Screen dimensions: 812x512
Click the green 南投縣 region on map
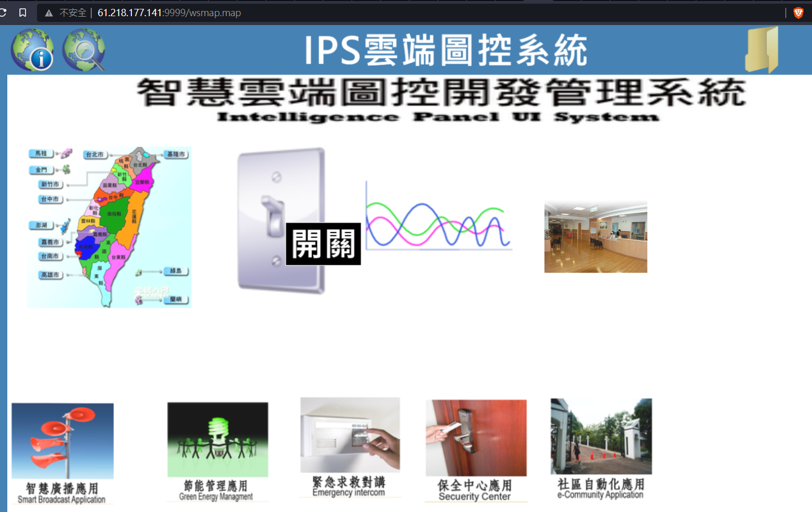[x=114, y=214]
